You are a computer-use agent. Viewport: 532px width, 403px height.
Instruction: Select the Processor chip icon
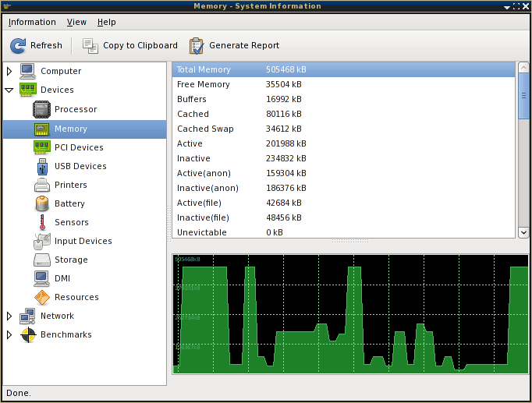pyautogui.click(x=41, y=109)
